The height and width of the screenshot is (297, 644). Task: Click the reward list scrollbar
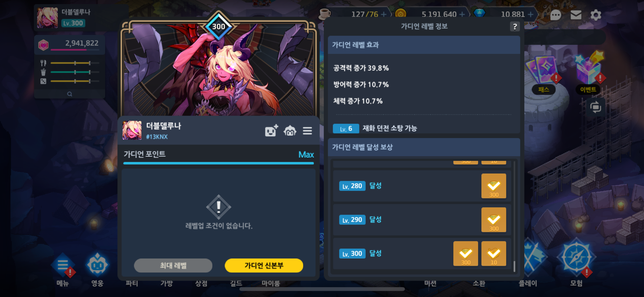[x=514, y=217]
